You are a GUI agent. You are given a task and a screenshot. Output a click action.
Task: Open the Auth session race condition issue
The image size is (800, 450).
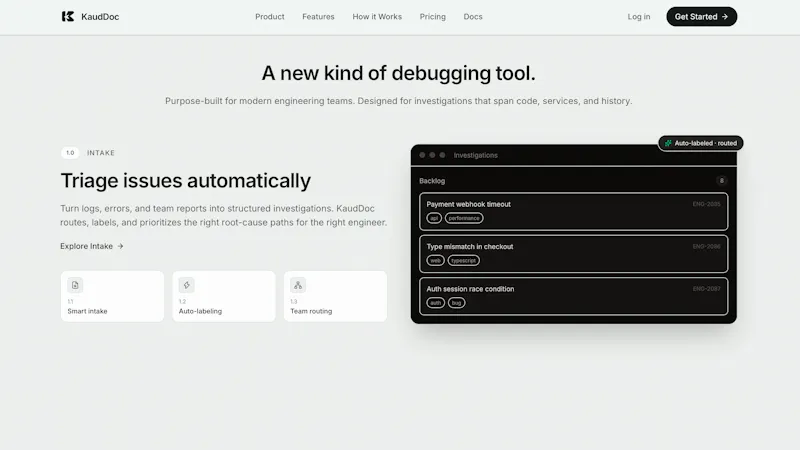tap(573, 296)
